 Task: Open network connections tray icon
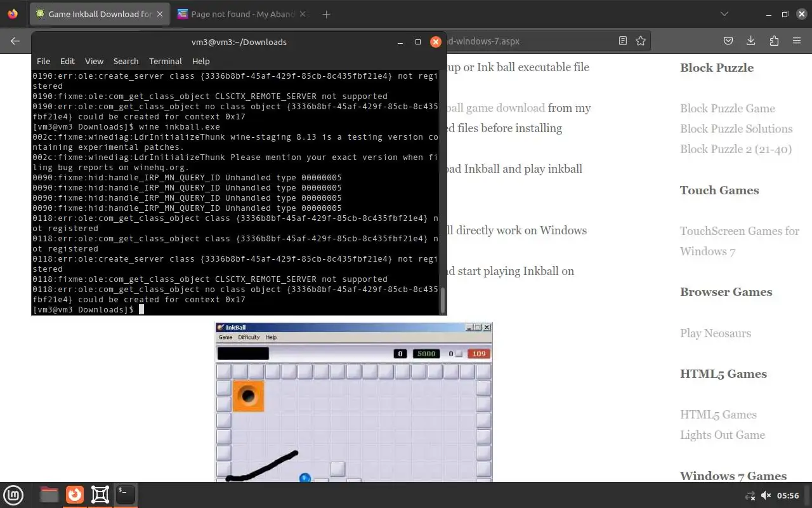[x=750, y=495]
